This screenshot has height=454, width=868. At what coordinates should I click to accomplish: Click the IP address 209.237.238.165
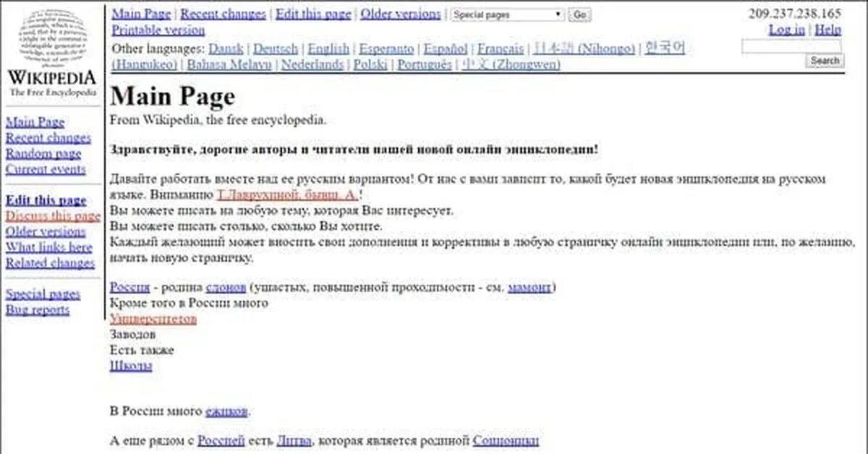795,14
